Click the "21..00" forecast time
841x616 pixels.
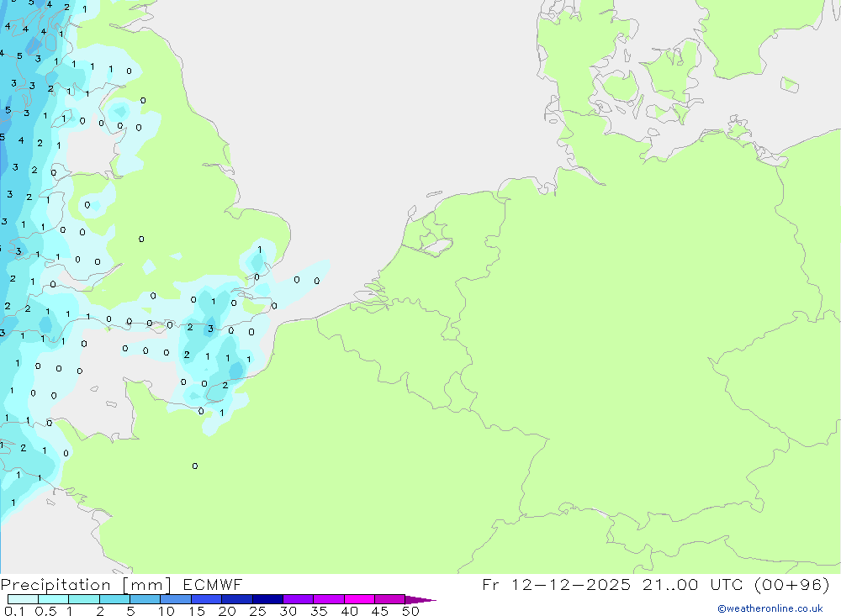pos(670,584)
